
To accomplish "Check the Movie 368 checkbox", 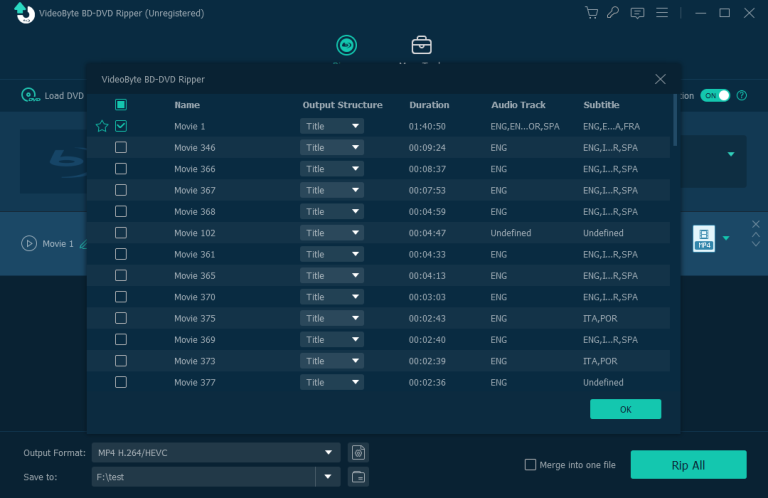I will coord(121,212).
